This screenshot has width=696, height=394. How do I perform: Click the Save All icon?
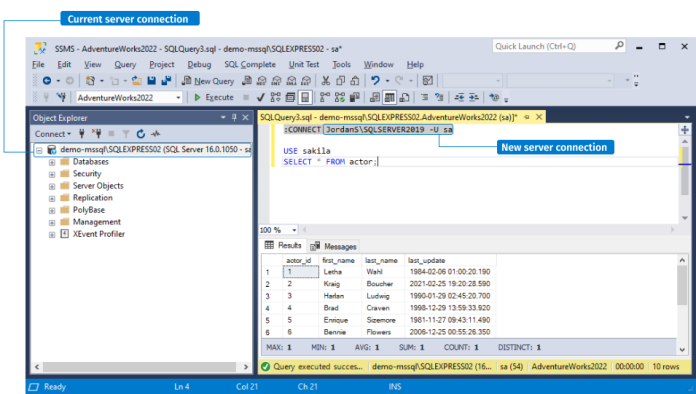(x=166, y=81)
